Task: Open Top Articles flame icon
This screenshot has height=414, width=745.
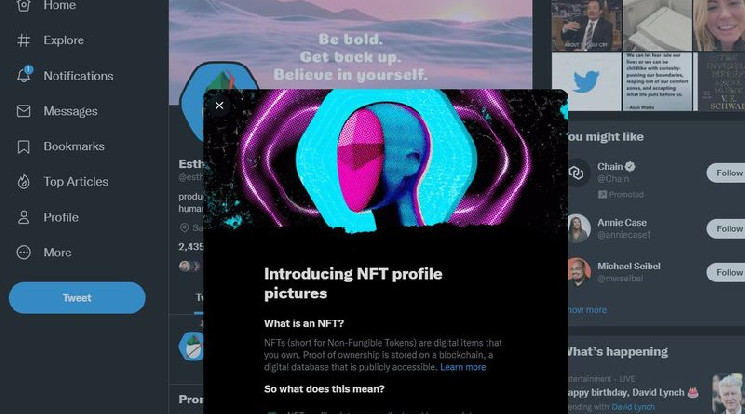Action: pyautogui.click(x=23, y=182)
